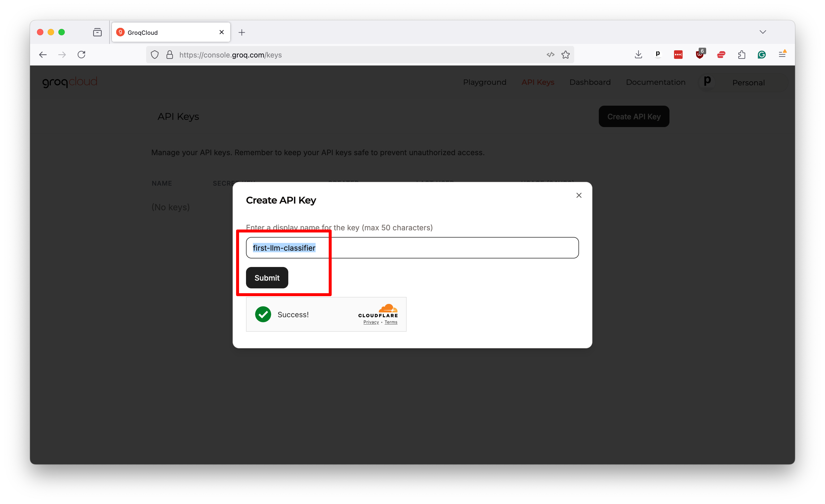Open the tab overview icon beside window controls
The image size is (825, 504).
point(97,32)
